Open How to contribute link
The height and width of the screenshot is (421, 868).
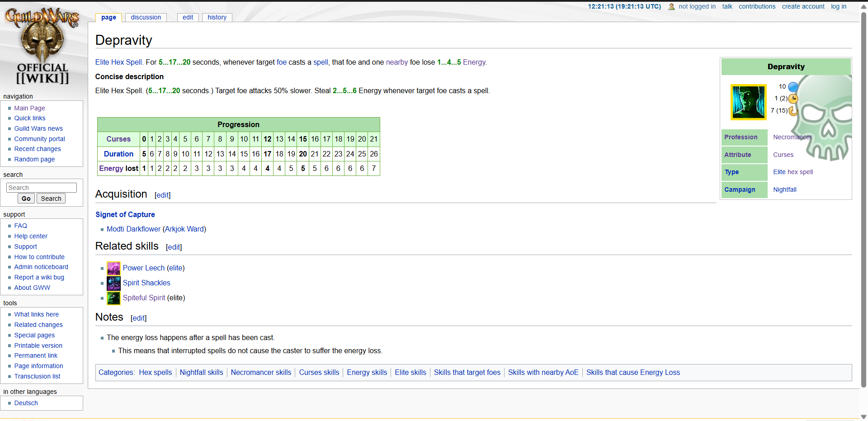[x=39, y=257]
